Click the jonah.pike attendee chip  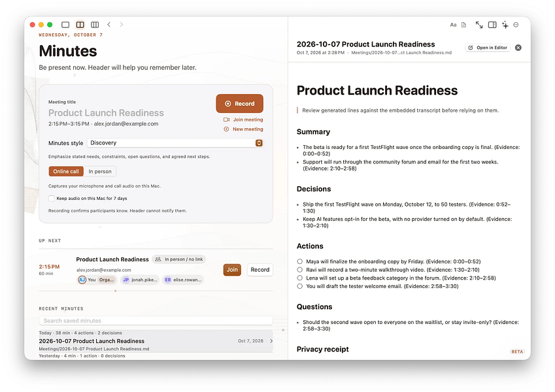[140, 280]
